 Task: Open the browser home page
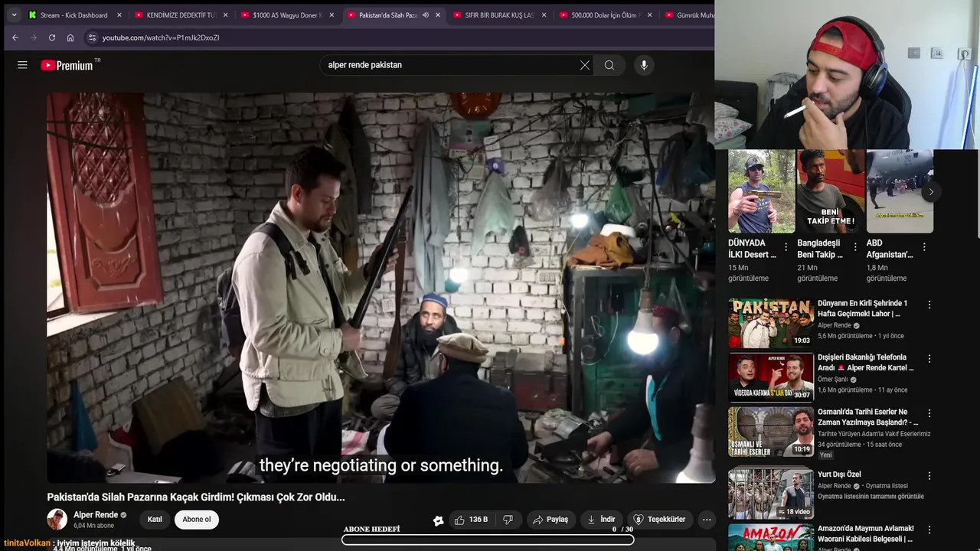[x=70, y=37]
